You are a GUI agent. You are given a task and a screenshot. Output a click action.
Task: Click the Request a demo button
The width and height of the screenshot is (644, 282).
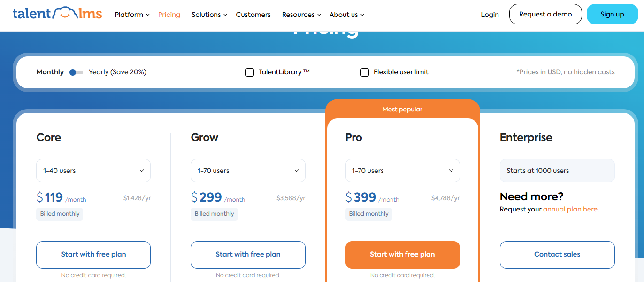[545, 14]
